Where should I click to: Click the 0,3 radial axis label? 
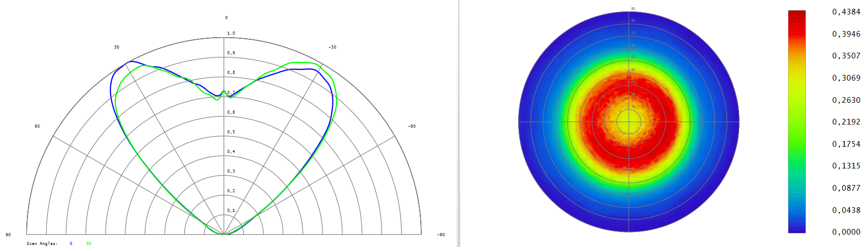click(x=231, y=171)
